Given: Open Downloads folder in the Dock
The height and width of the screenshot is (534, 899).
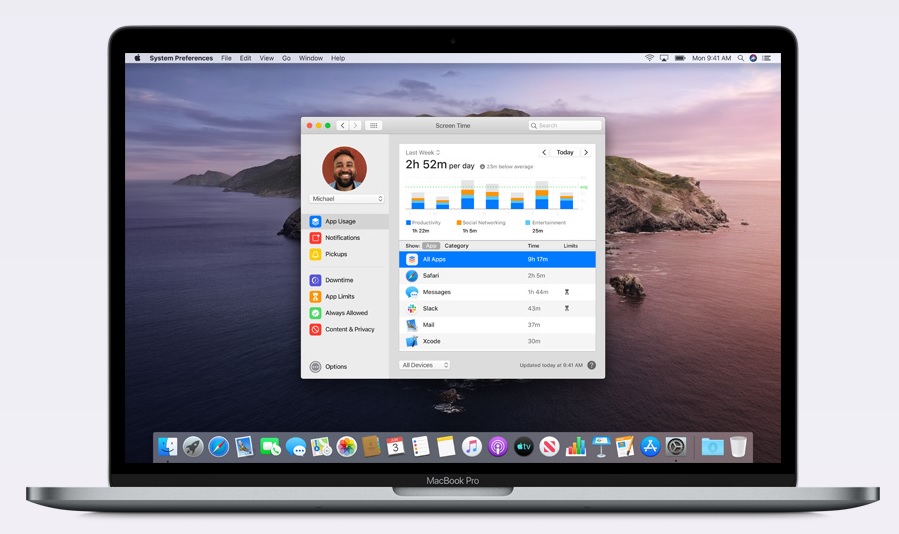Looking at the screenshot, I should tap(712, 446).
